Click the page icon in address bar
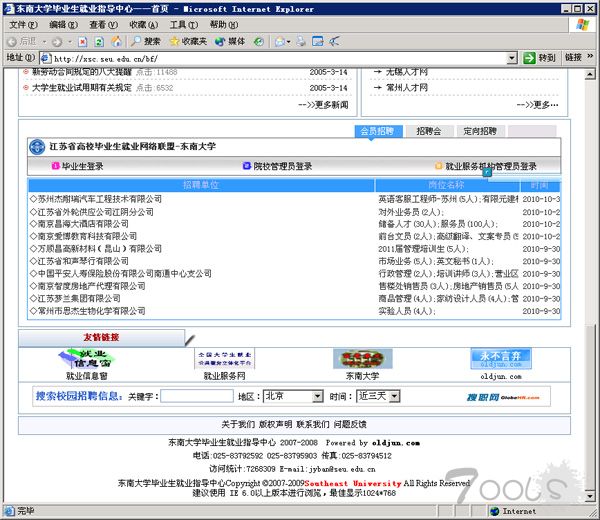The height and width of the screenshot is (520, 600). pyautogui.click(x=46, y=58)
